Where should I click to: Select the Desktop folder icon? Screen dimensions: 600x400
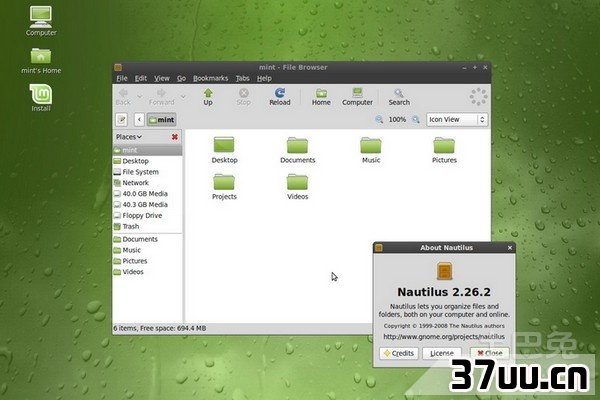[x=224, y=150]
